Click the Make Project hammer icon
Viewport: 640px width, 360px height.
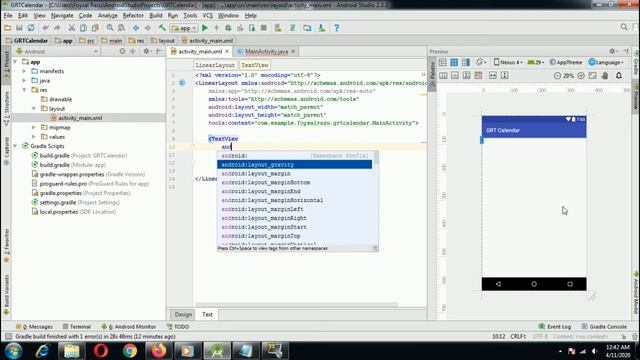pyautogui.click(x=162, y=28)
